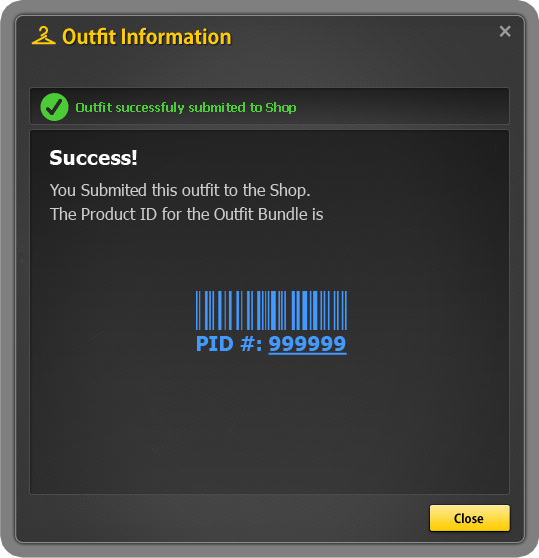Click the 'You Submited this outfit' sentence
539x558 pixels.
pos(180,190)
